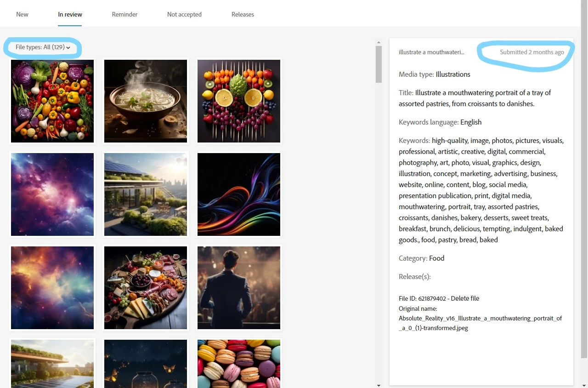Viewport: 588px width, 388px height.
Task: Select the Not accepted tab
Action: click(184, 14)
